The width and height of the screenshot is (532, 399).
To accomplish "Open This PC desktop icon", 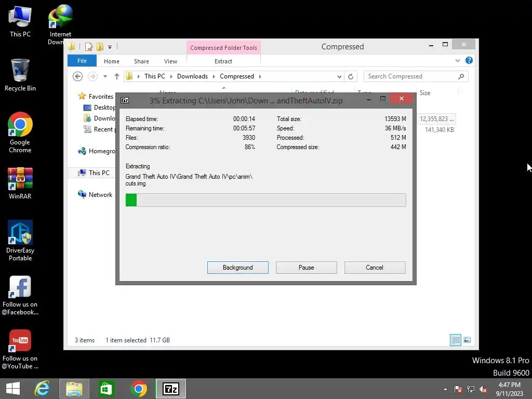I will [20, 21].
